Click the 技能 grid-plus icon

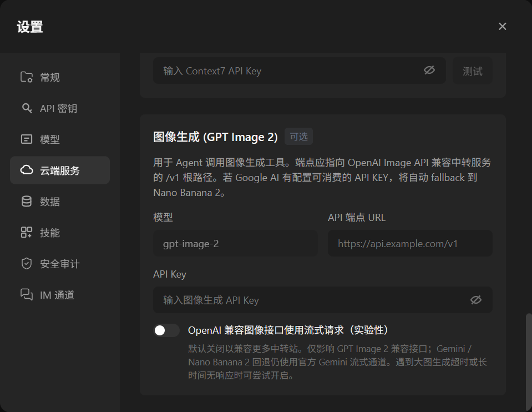[27, 233]
